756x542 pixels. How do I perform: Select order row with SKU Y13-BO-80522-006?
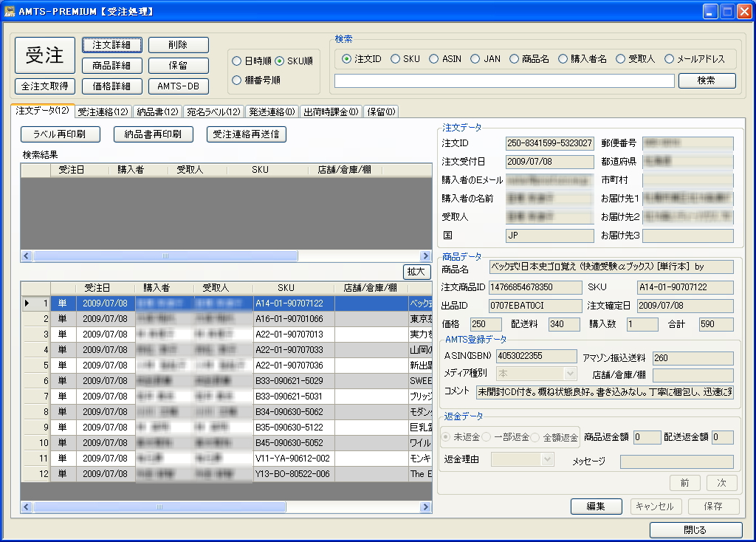227,474
